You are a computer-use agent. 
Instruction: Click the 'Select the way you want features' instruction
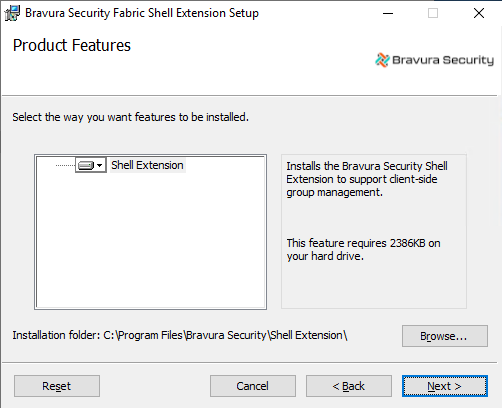click(x=130, y=117)
